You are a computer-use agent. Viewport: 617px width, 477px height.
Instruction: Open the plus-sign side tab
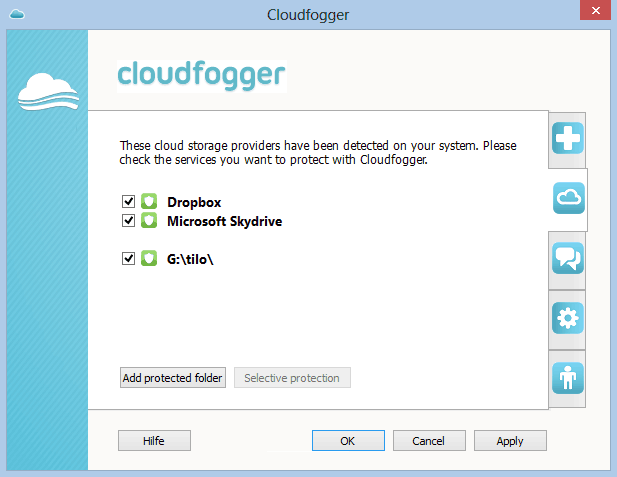[568, 139]
